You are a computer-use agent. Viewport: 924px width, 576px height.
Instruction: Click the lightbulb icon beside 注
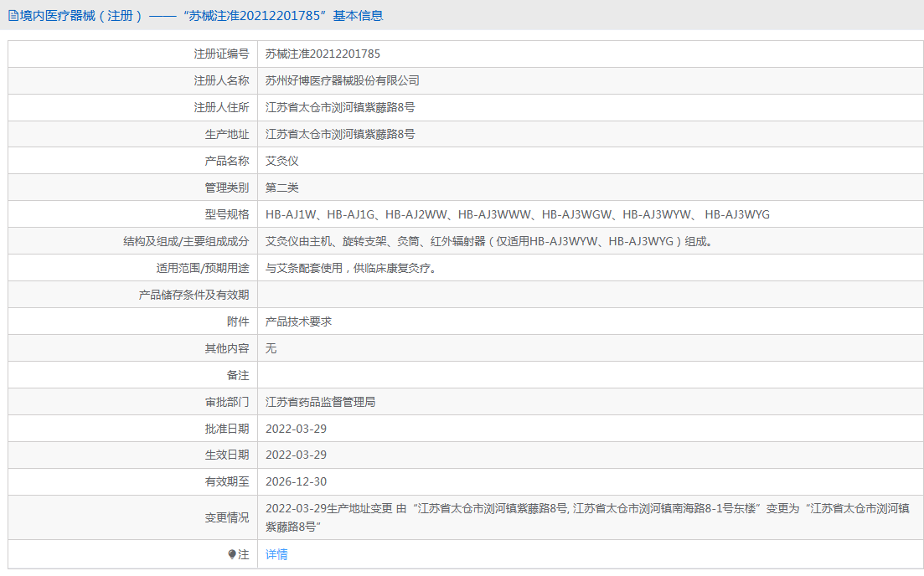point(232,554)
